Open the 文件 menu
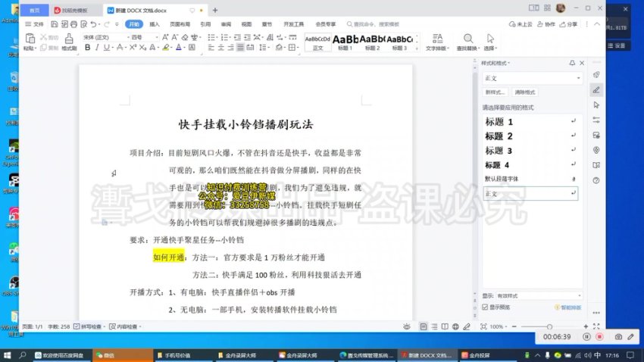 [x=34, y=24]
